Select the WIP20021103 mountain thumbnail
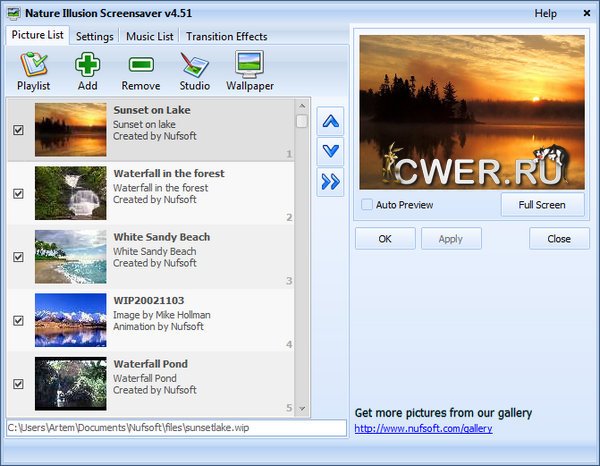Image resolution: width=600 pixels, height=466 pixels. (70, 320)
